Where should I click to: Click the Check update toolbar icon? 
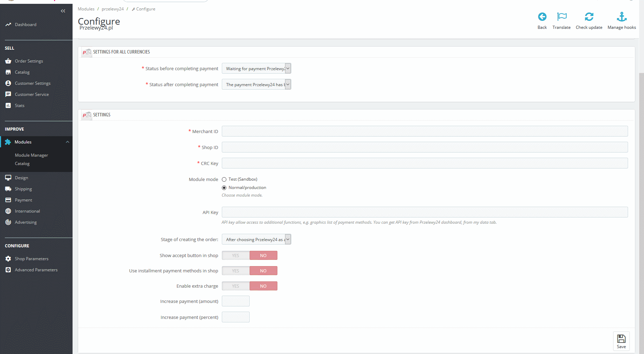pyautogui.click(x=589, y=17)
